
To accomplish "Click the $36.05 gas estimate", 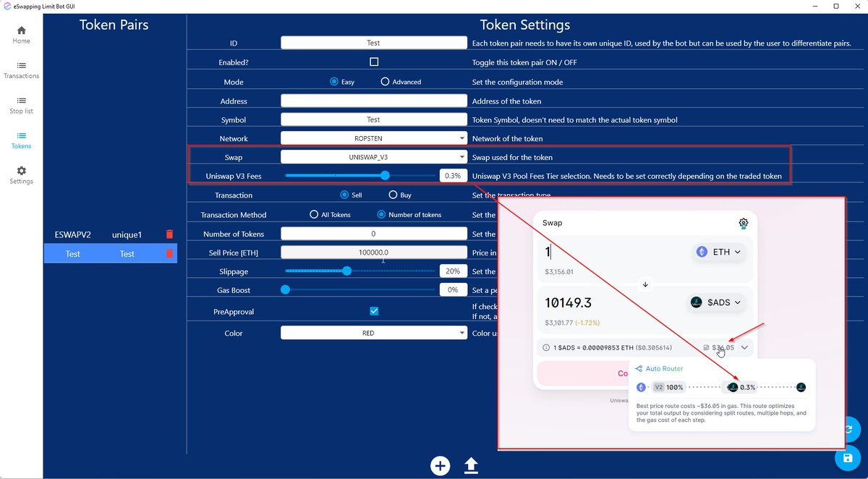I will pyautogui.click(x=718, y=347).
